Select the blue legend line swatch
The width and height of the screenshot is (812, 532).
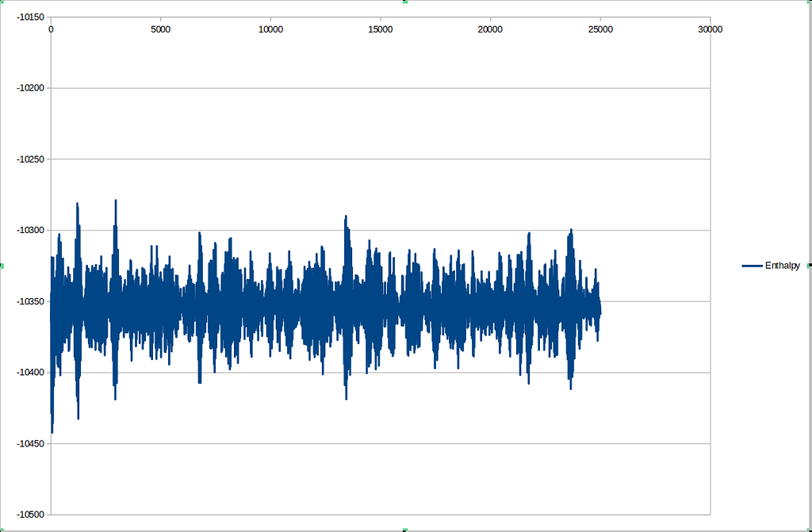click(752, 266)
